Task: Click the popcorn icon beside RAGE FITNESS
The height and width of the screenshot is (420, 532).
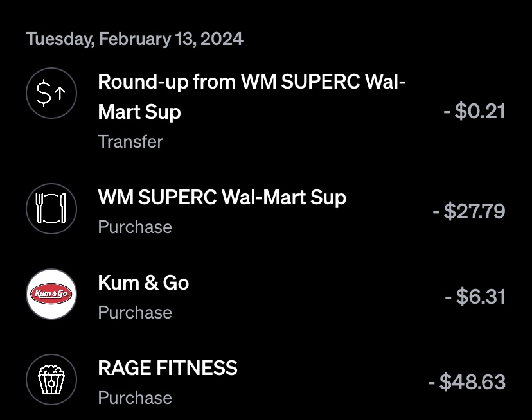Action: click(51, 380)
